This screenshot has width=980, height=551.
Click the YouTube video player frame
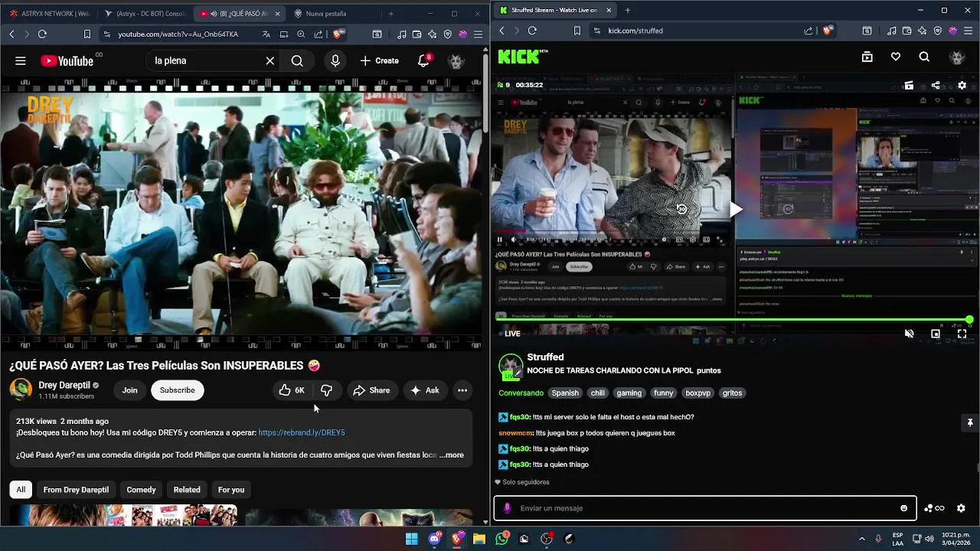click(241, 214)
